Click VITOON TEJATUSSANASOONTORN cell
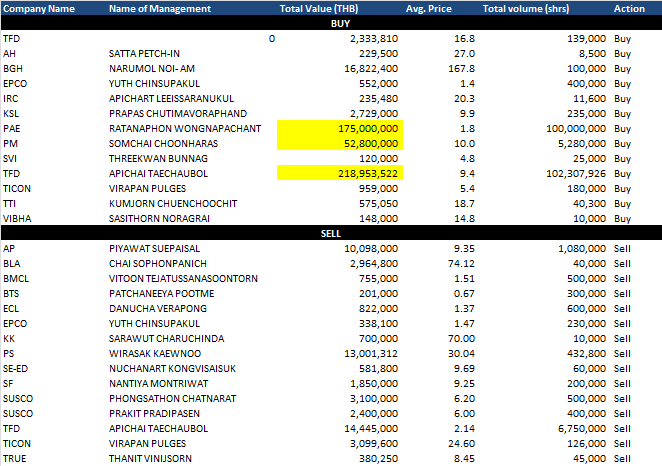The width and height of the screenshot is (662, 466). click(x=183, y=278)
